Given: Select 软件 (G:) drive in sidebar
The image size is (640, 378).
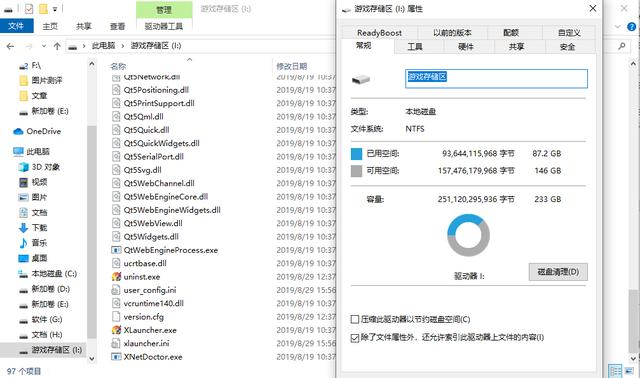Looking at the screenshot, I should tap(41, 320).
